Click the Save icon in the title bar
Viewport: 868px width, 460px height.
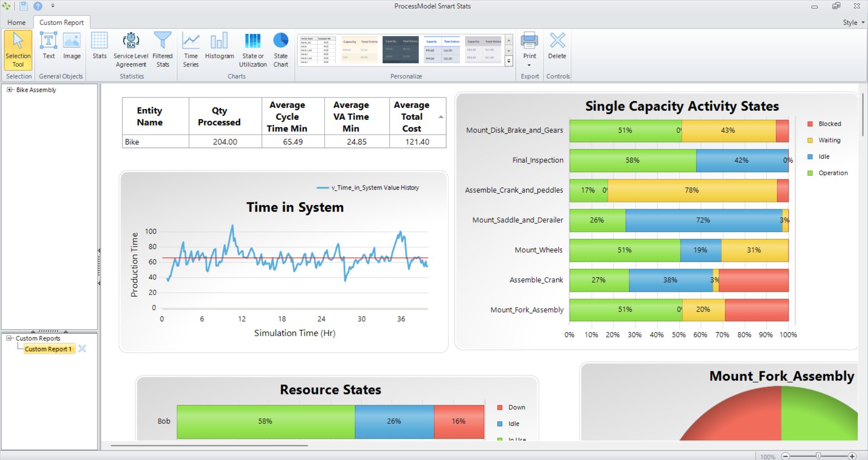(24, 6)
